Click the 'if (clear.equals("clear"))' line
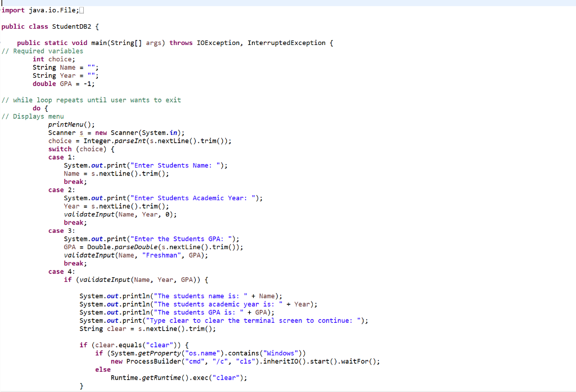Screen dimensions: 576x392 pyautogui.click(x=134, y=345)
